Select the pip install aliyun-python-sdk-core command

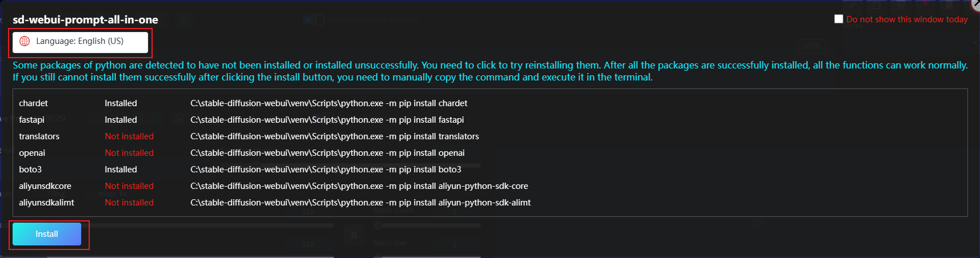click(359, 186)
